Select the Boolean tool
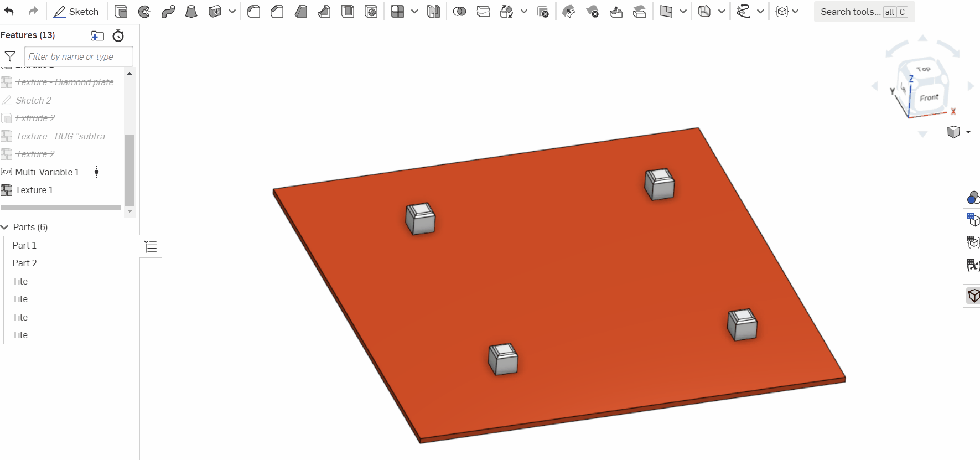980x460 pixels. (x=459, y=12)
